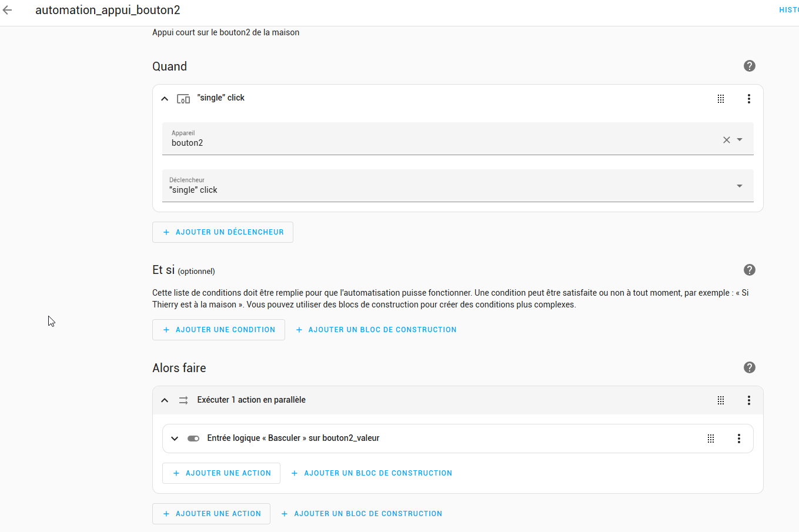The width and height of the screenshot is (799, 532).
Task: Go back using the arrow icon
Action: coord(7,10)
